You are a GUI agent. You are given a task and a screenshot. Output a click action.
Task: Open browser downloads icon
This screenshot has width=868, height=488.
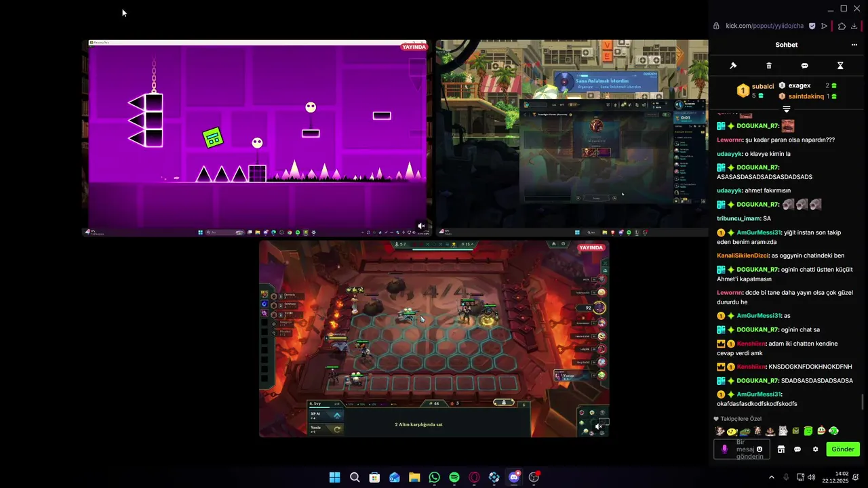tap(854, 26)
